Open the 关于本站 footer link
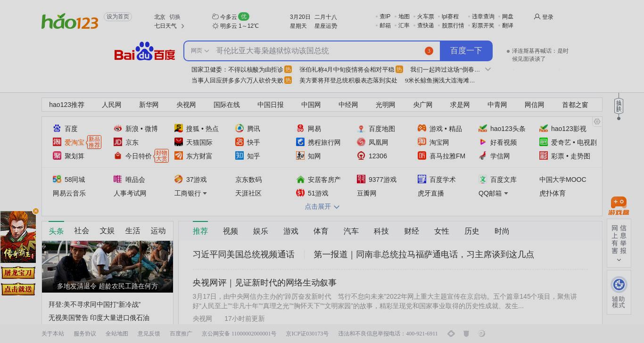The image size is (644, 343). pos(53,334)
